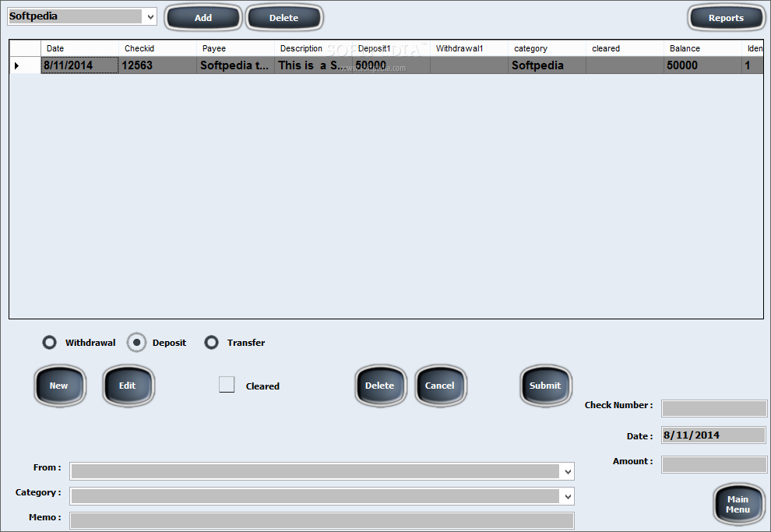Click the Balance column header

702,48
